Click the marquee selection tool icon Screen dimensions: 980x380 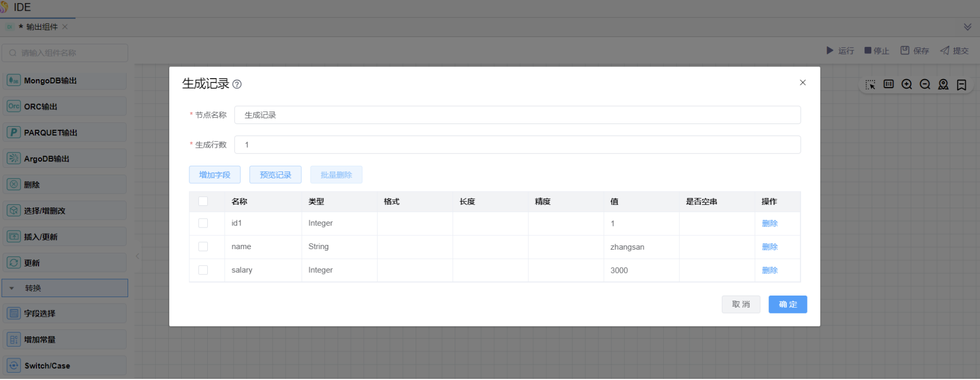point(870,84)
